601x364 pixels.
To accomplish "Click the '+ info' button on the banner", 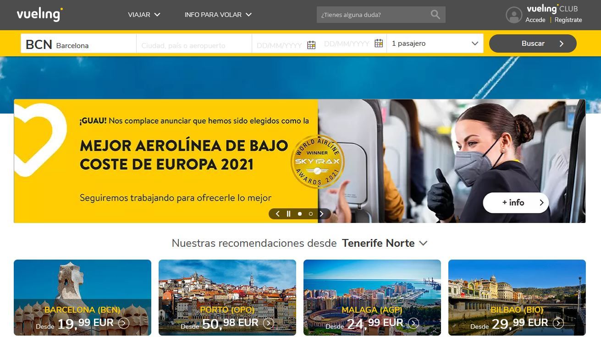I will pyautogui.click(x=516, y=203).
